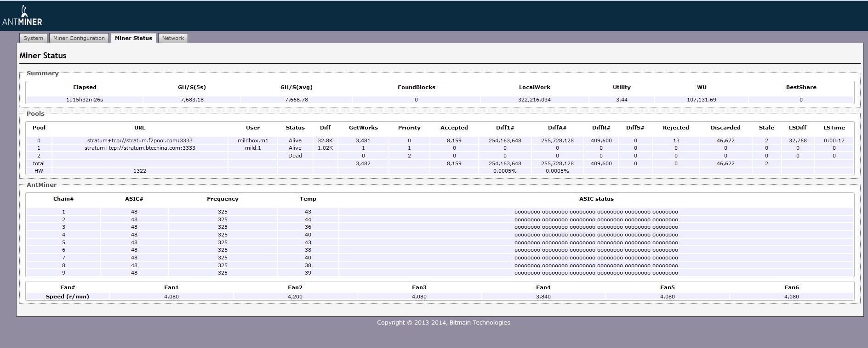
Task: Click total GetWorks value 3,482
Action: point(363,163)
